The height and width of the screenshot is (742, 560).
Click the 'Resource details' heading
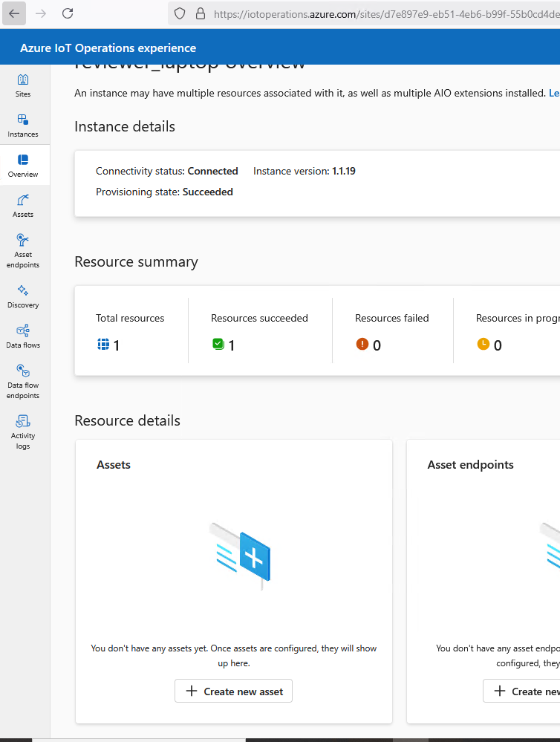point(127,420)
